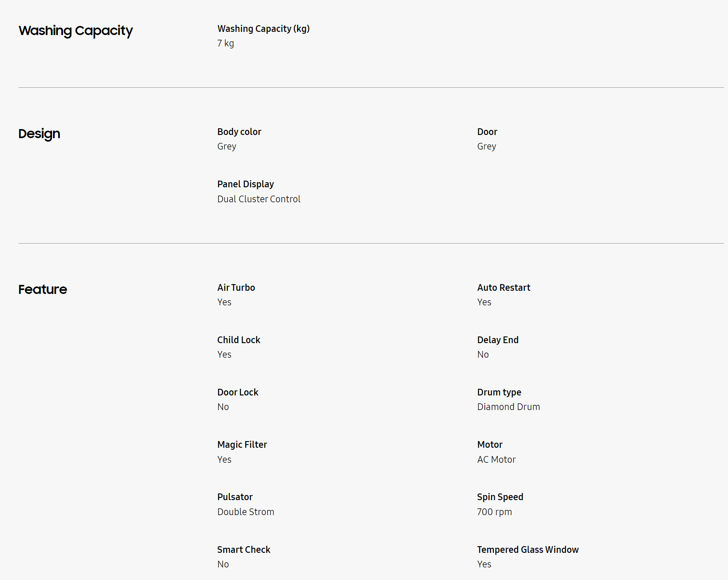Image resolution: width=728 pixels, height=580 pixels.
Task: Select the 700 rpm spin speed value
Action: coord(494,512)
